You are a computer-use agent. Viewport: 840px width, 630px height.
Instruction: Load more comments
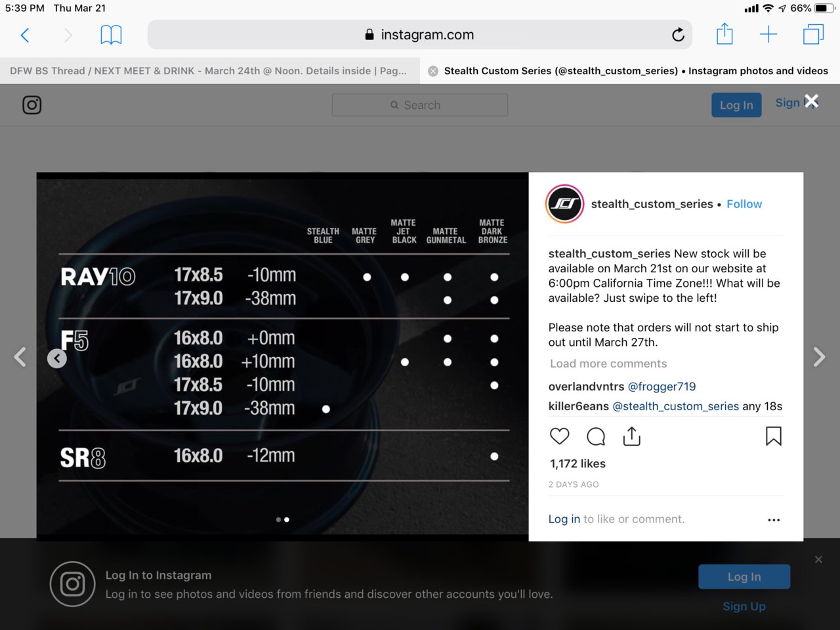608,364
